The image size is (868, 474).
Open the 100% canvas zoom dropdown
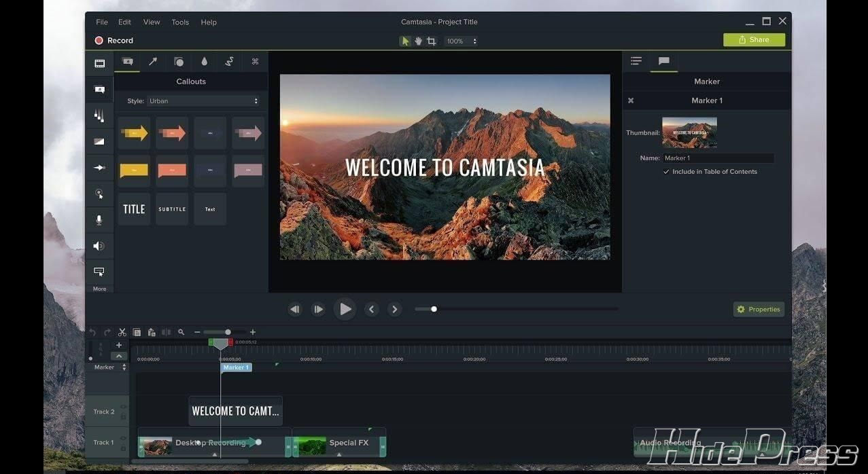[x=461, y=41]
